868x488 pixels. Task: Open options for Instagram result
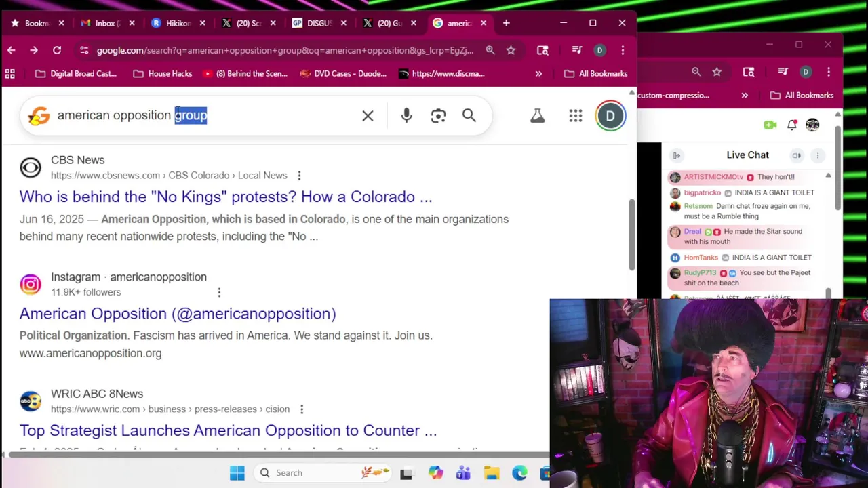(219, 292)
